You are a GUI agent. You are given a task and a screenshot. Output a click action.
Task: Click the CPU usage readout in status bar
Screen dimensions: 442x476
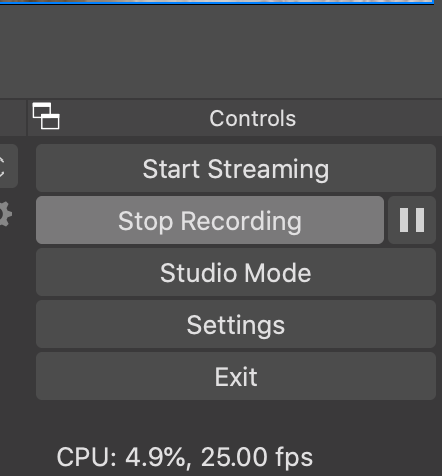tap(121, 457)
